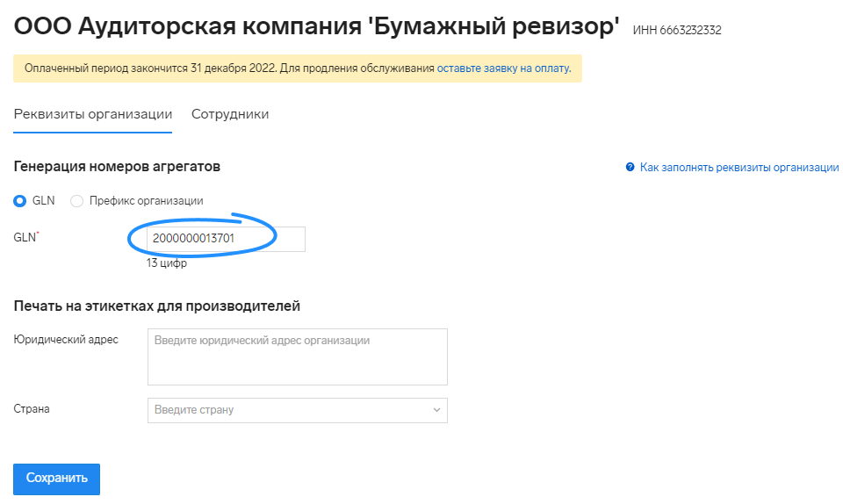The width and height of the screenshot is (843, 504).
Task: Switch to the Сотрудники tab
Action: click(x=230, y=114)
